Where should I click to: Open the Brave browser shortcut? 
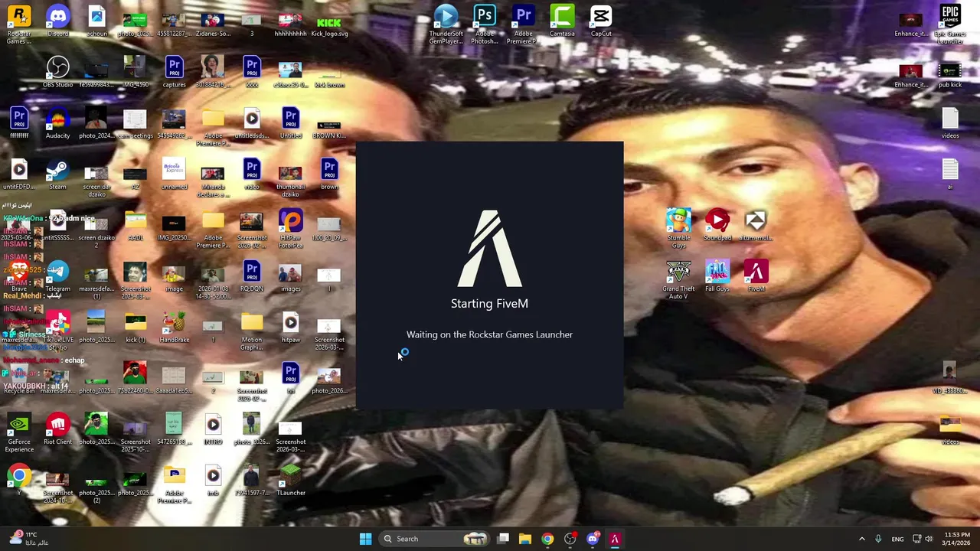[x=19, y=277]
